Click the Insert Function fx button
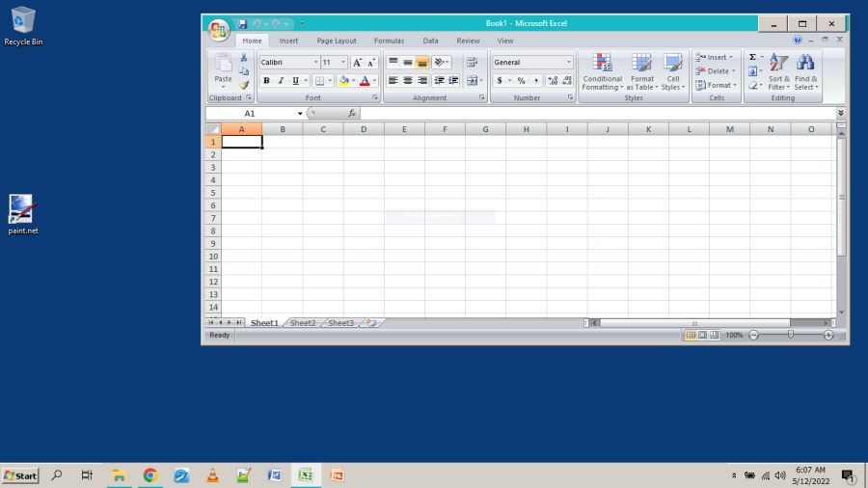Image resolution: width=868 pixels, height=488 pixels. pos(352,114)
